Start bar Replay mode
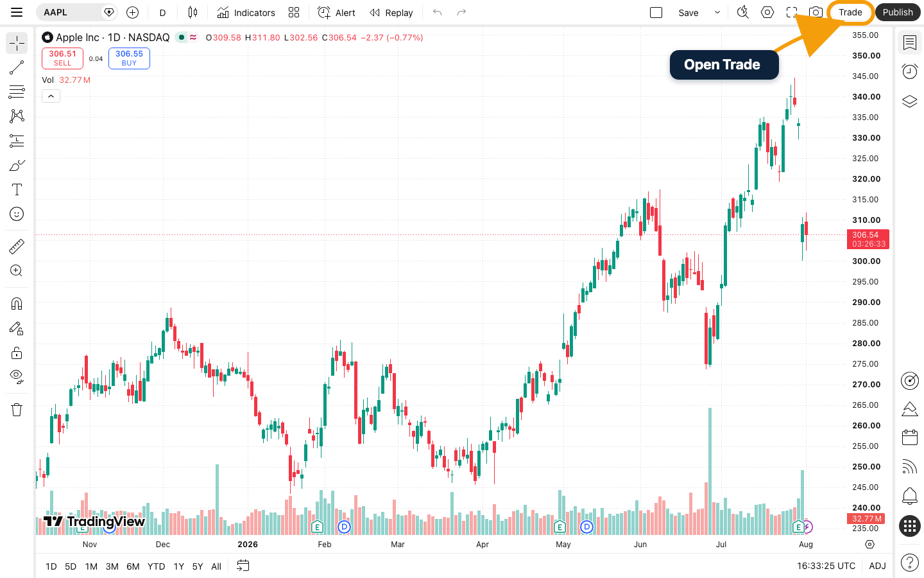924x578 pixels. 391,12
